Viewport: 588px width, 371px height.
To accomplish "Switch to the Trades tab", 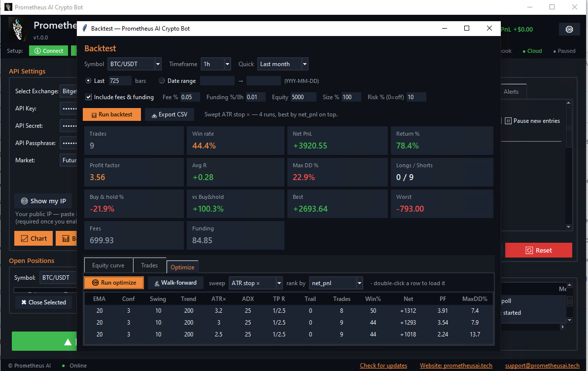I will click(149, 265).
